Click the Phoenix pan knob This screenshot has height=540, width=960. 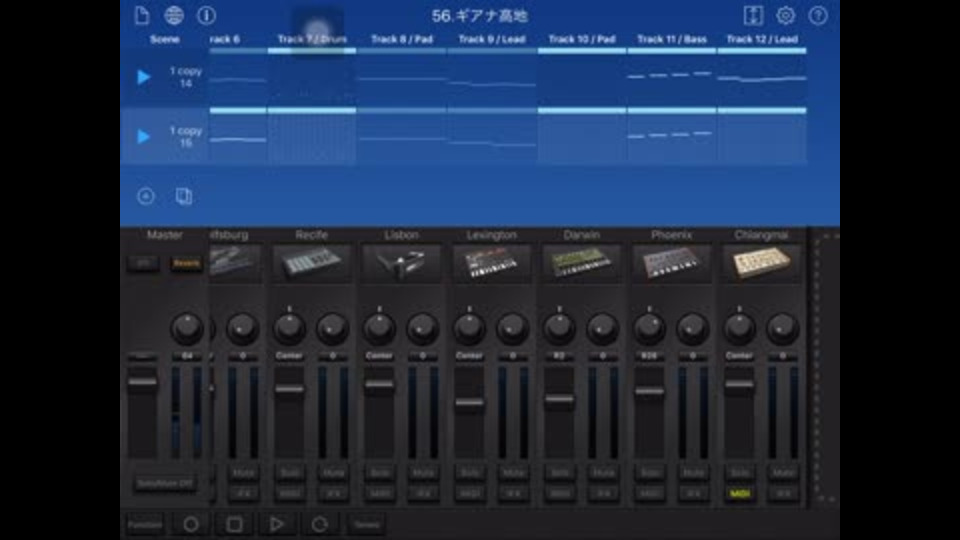[x=649, y=329]
